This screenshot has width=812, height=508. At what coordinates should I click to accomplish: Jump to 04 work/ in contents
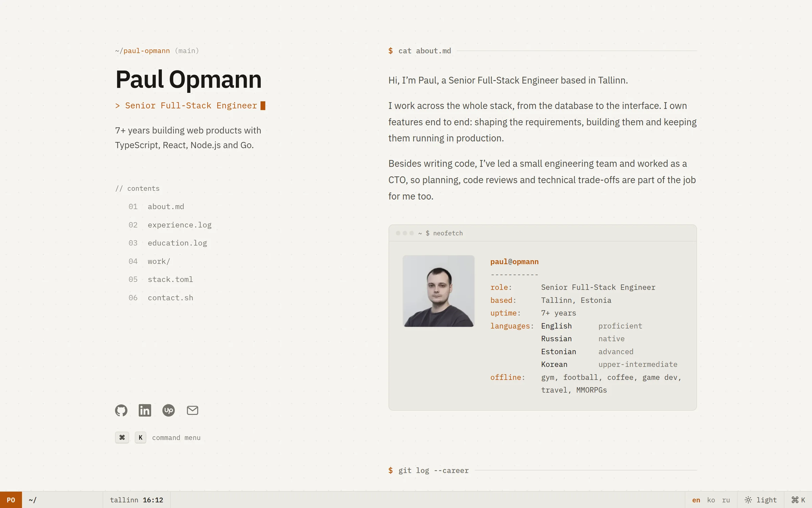149,261
